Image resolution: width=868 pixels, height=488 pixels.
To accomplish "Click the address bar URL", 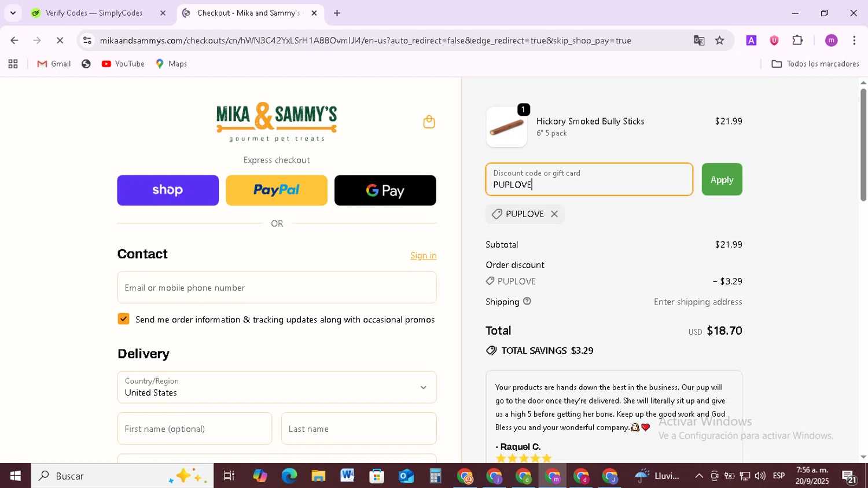I will coord(365,41).
